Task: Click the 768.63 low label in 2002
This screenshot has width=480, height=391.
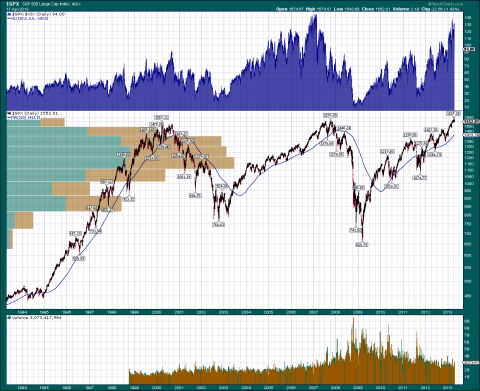Action: [x=219, y=225]
